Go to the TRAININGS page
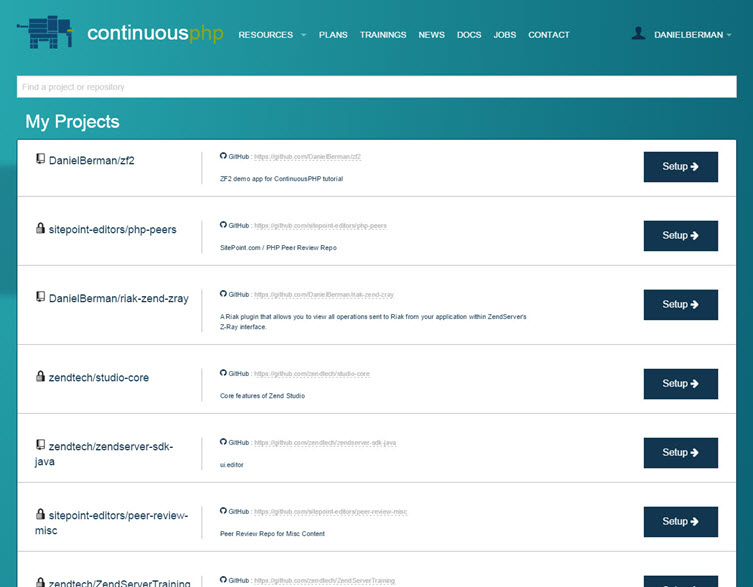The height and width of the screenshot is (587, 753). 383,35
